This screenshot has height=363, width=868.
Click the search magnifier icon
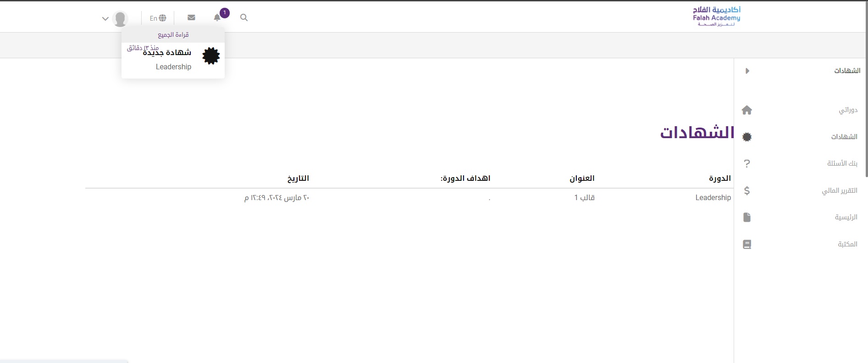[244, 18]
